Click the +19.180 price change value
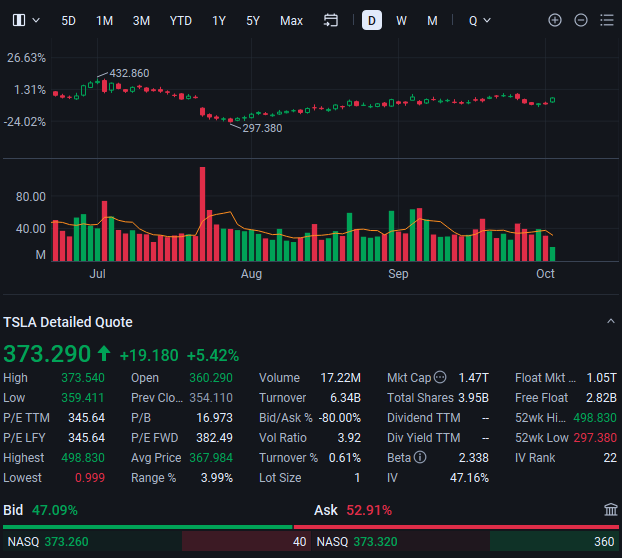This screenshot has height=558, width=622. point(149,356)
